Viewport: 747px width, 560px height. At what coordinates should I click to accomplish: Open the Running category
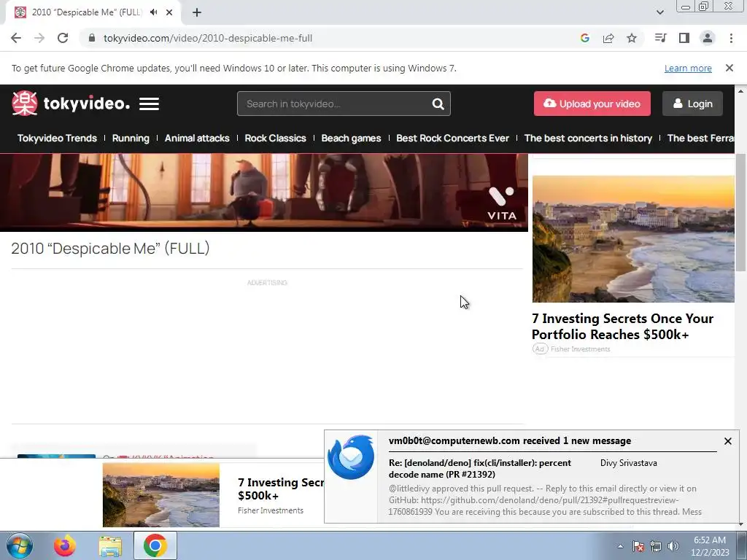click(131, 138)
